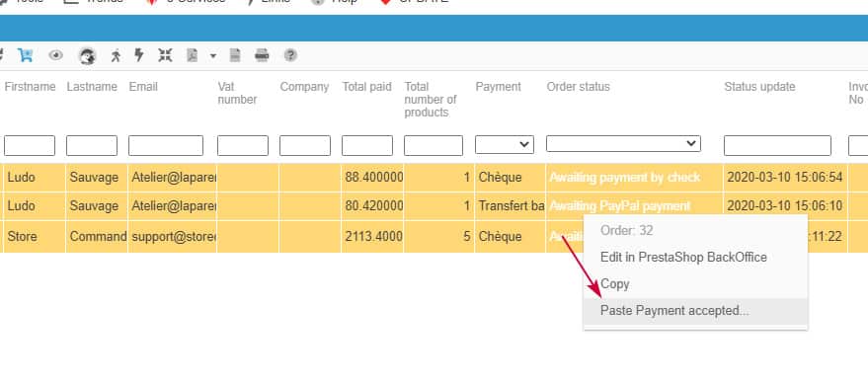This screenshot has height=384, width=868.
Task: Click the Firstname filter input field
Action: click(30, 145)
